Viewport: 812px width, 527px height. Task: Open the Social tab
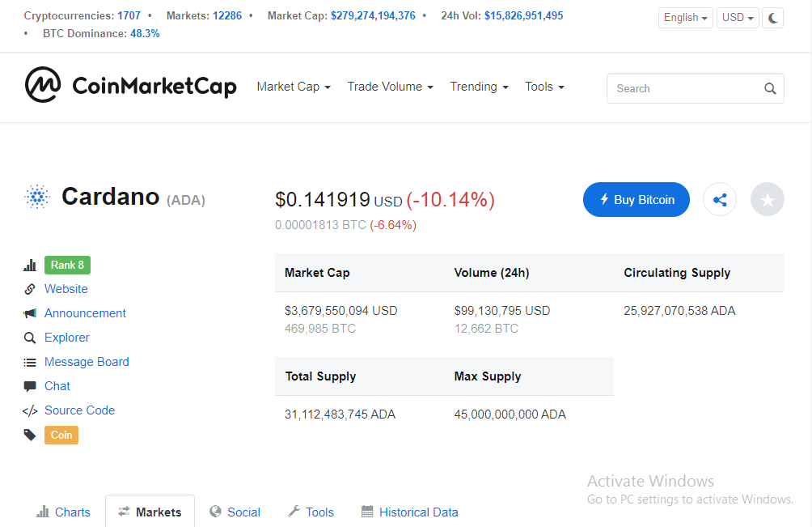pos(235,512)
